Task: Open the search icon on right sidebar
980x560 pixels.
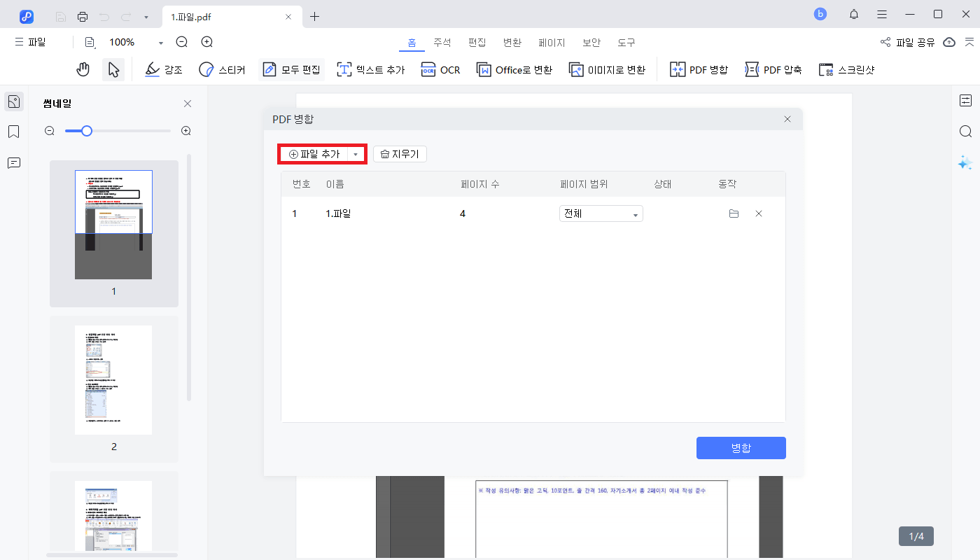Action: [x=966, y=132]
